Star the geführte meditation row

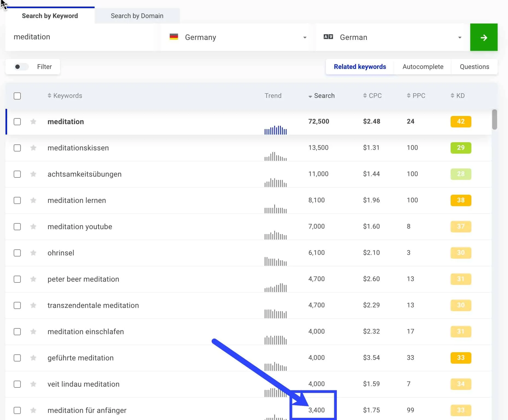pyautogui.click(x=33, y=358)
